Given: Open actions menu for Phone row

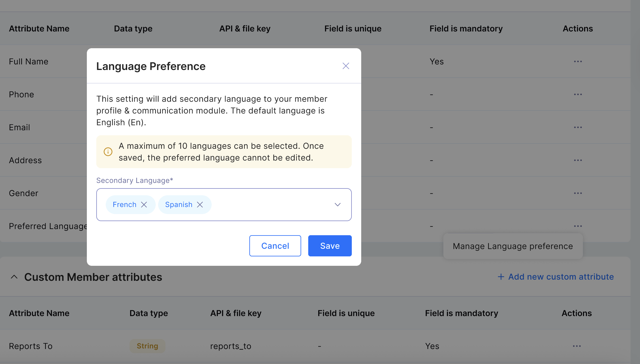Looking at the screenshot, I should pyautogui.click(x=578, y=94).
